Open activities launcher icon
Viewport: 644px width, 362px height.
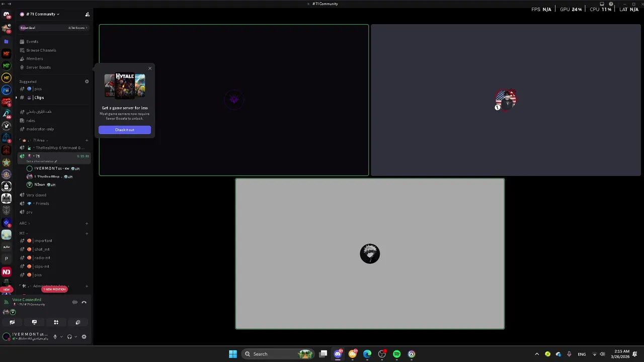[56, 322]
